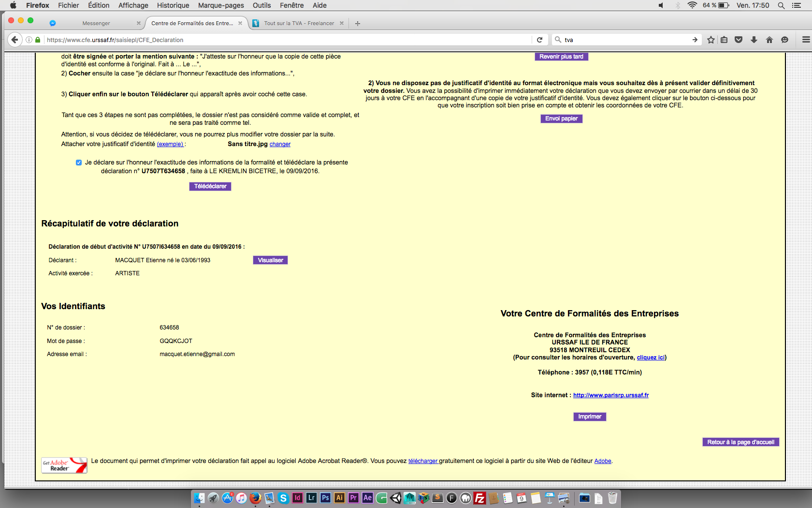Open the Historique menu
Viewport: 812px width, 508px height.
[173, 5]
